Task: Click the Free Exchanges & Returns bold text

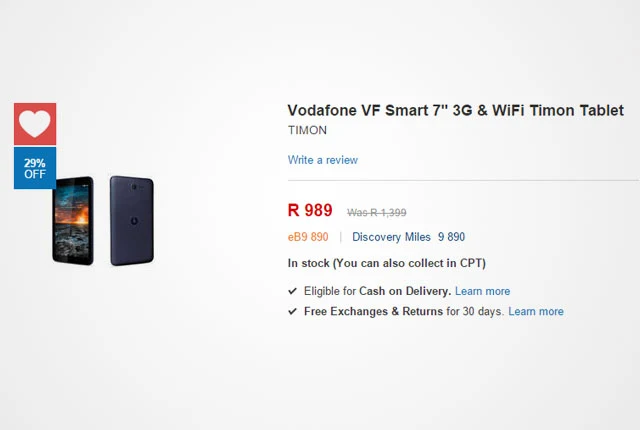Action: click(x=373, y=311)
